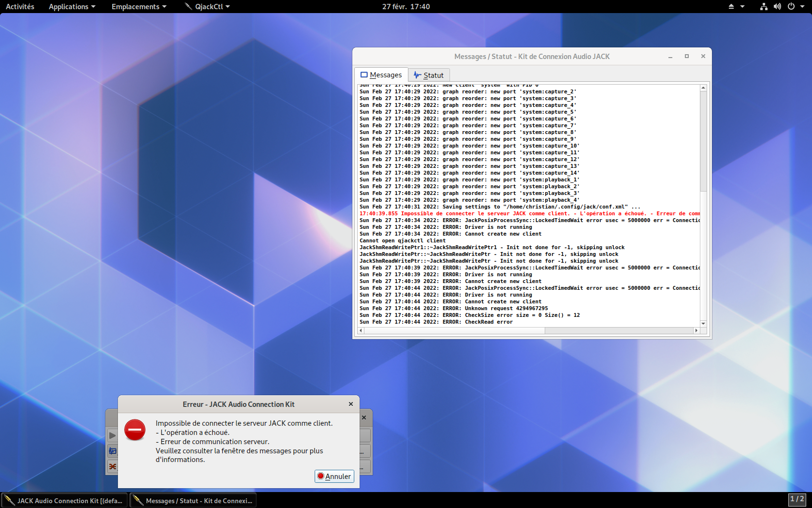This screenshot has width=812, height=508.
Task: Open Activités overview
Action: (20, 6)
